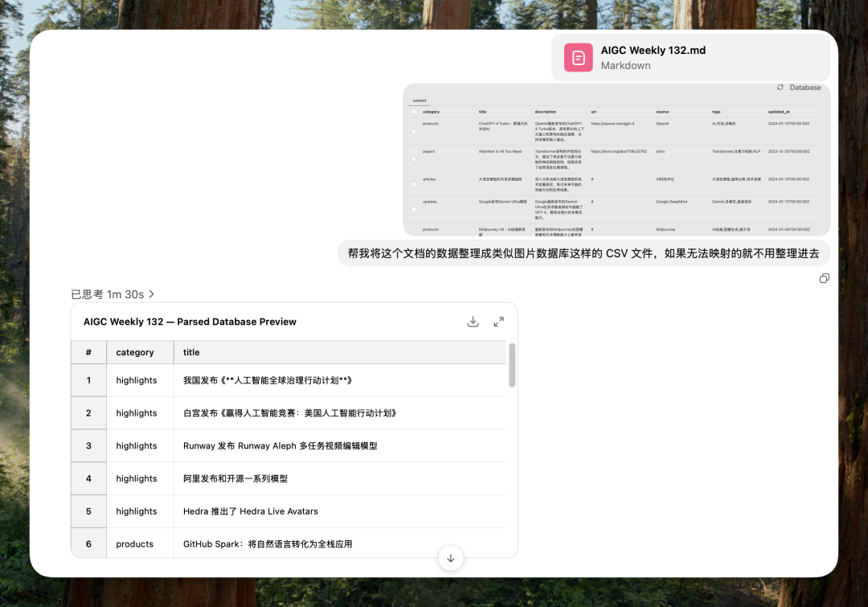Click highlights category cell in row 5
Viewport: 868px width, 607px height.
140,511
